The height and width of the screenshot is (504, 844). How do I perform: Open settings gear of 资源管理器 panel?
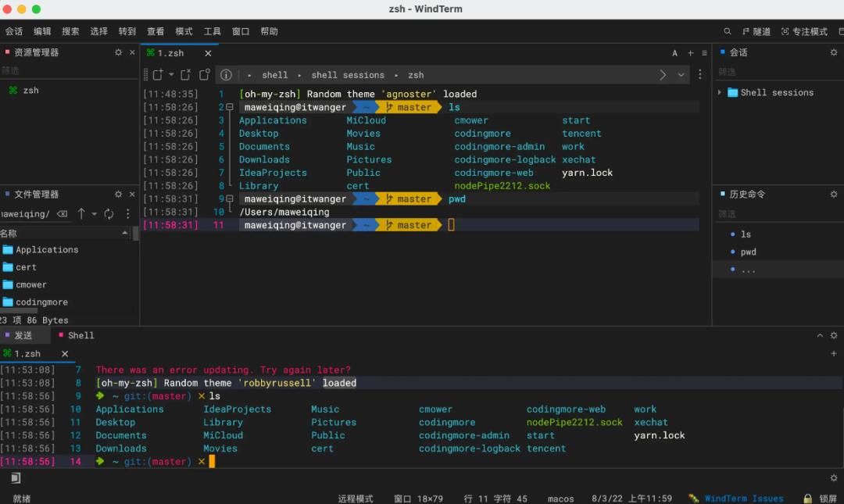[119, 52]
